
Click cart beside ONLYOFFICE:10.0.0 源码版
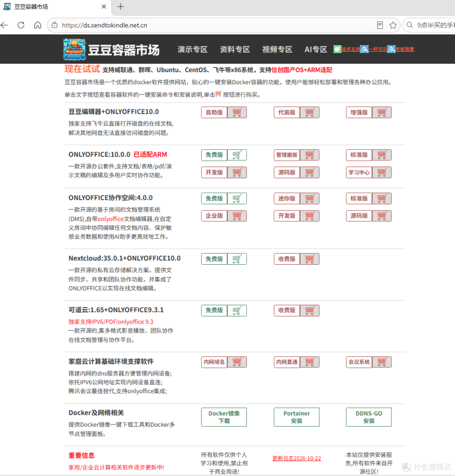tap(309, 173)
